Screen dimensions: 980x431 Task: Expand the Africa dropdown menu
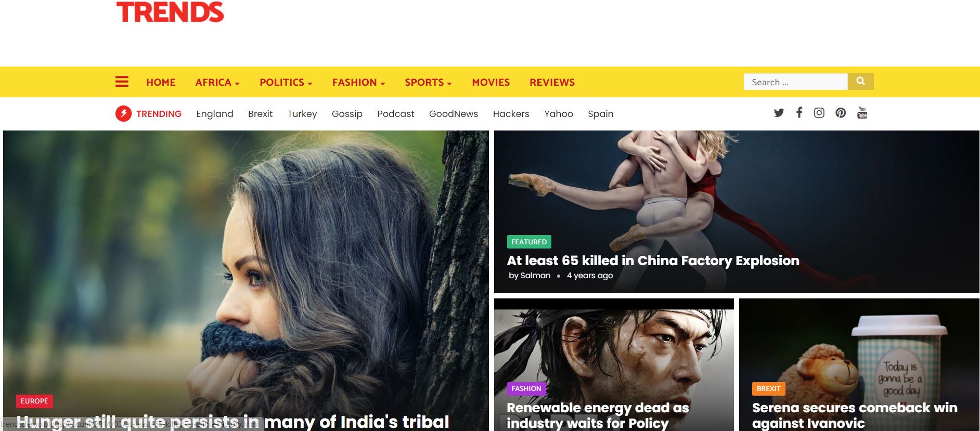[217, 82]
